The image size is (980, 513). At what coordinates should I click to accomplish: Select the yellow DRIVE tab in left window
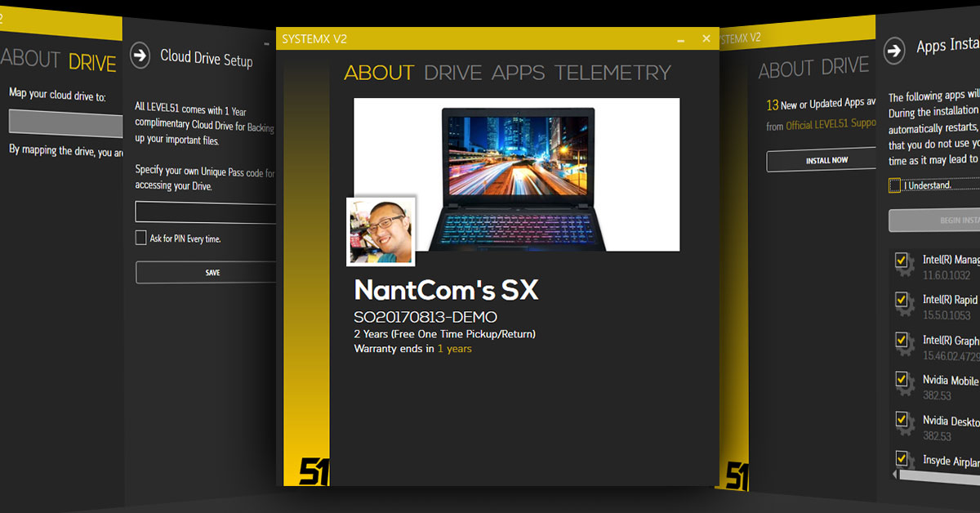92,61
